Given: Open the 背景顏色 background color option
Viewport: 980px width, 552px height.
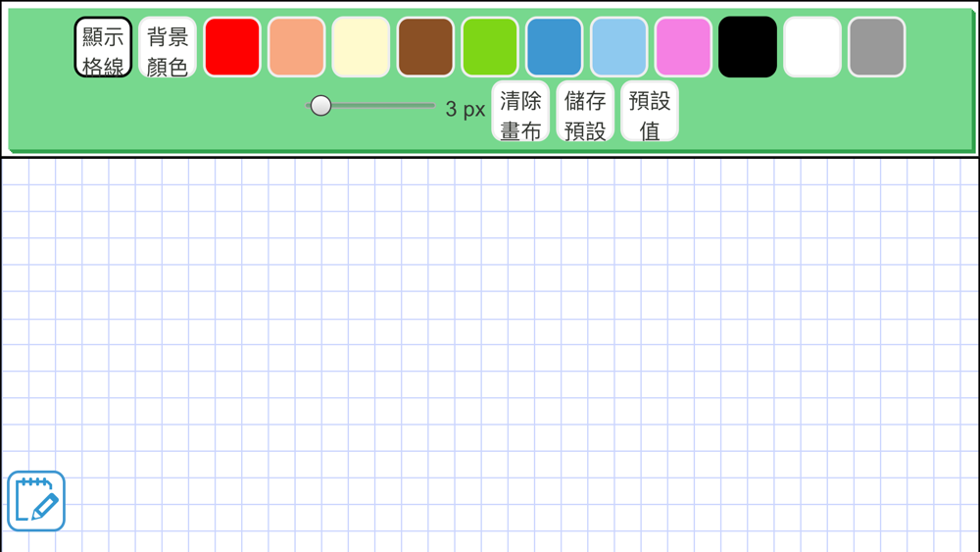Looking at the screenshot, I should (x=168, y=47).
